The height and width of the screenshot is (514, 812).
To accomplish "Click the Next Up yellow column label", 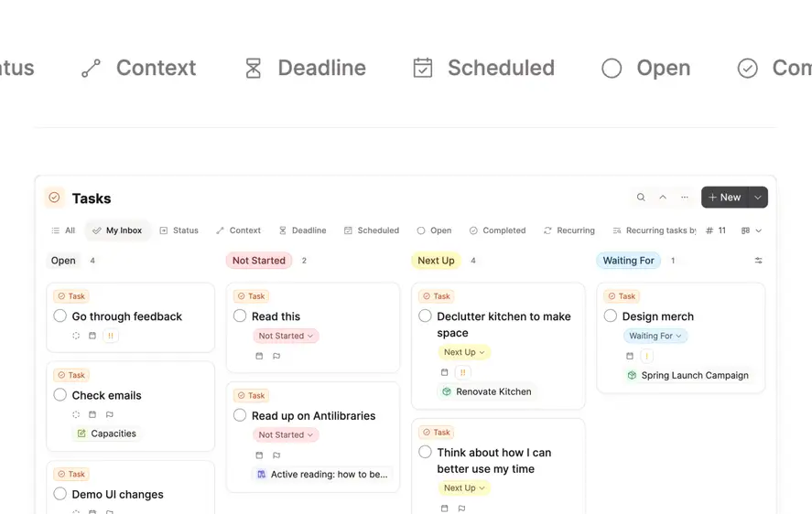I will (436, 261).
